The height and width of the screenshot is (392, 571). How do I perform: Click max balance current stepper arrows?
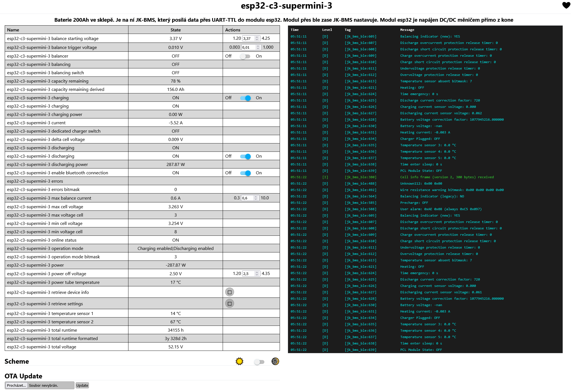[256, 198]
